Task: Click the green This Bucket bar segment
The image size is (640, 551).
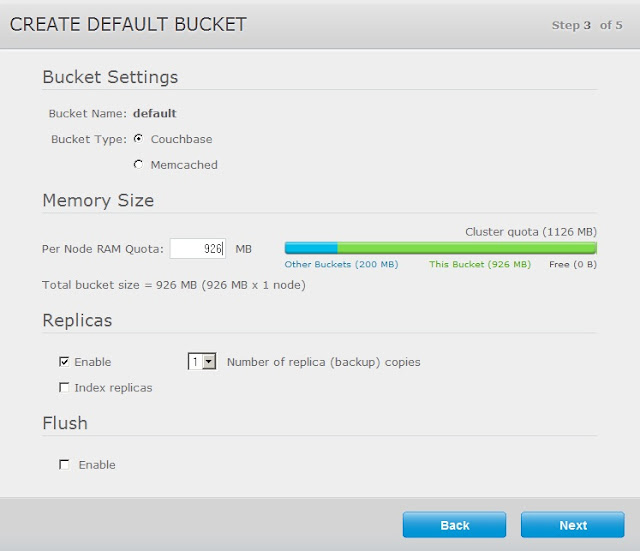Action: (x=467, y=248)
